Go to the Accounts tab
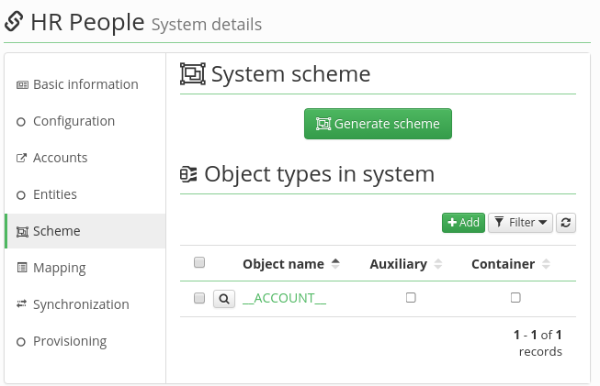This screenshot has height=386, width=600. pos(85,158)
